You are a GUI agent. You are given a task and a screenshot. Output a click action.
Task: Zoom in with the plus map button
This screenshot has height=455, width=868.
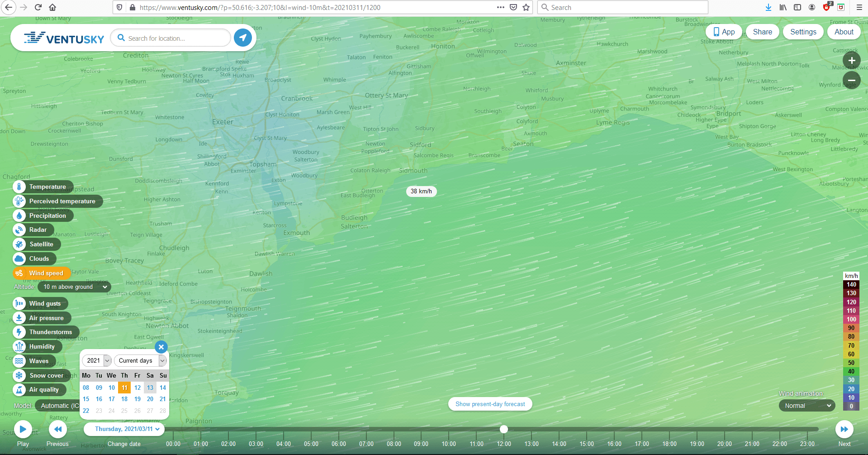[851, 60]
